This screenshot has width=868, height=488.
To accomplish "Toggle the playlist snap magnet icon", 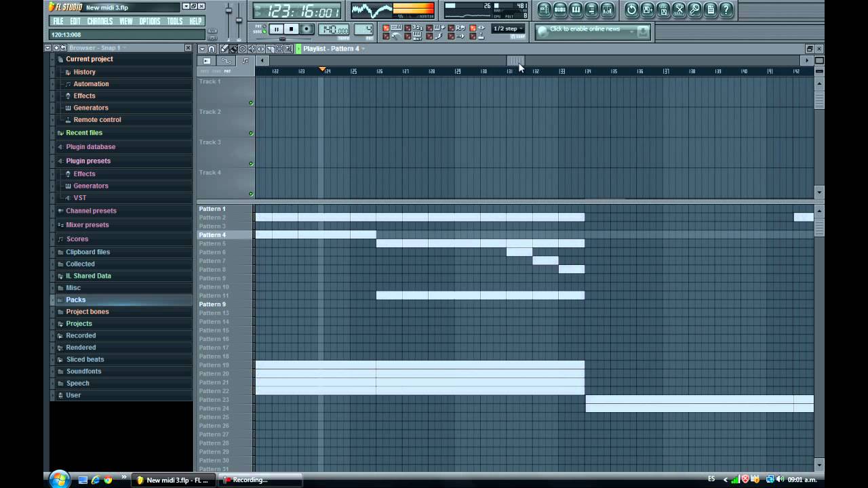I will click(212, 49).
